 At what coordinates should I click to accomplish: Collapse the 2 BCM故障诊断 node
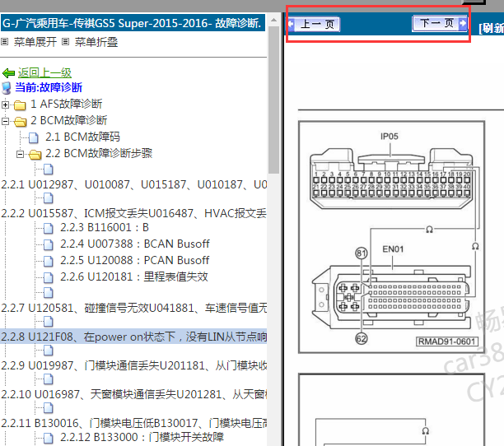pyautogui.click(x=5, y=121)
